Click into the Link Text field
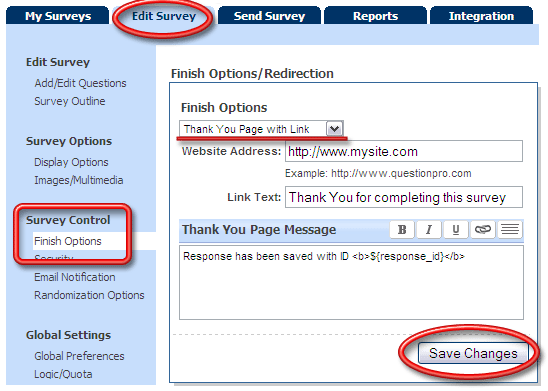 click(x=404, y=197)
